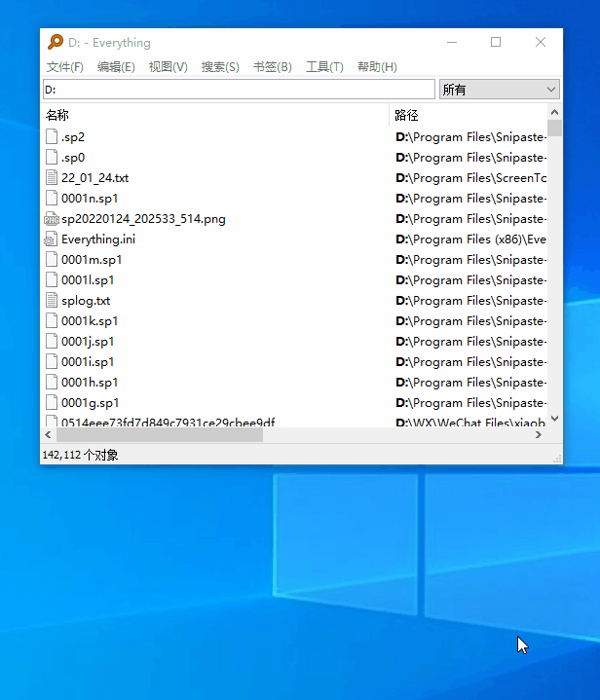Close the Everything window
The image size is (600, 700).
coord(541,43)
